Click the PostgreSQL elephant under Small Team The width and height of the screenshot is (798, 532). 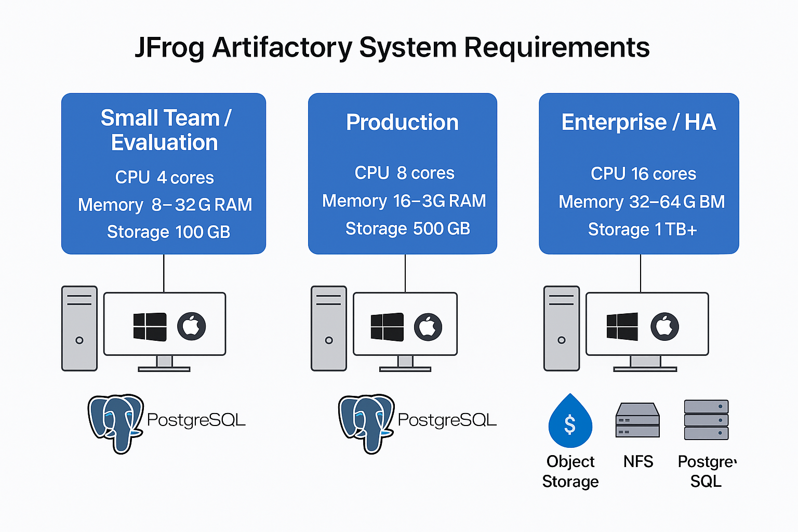click(x=116, y=422)
